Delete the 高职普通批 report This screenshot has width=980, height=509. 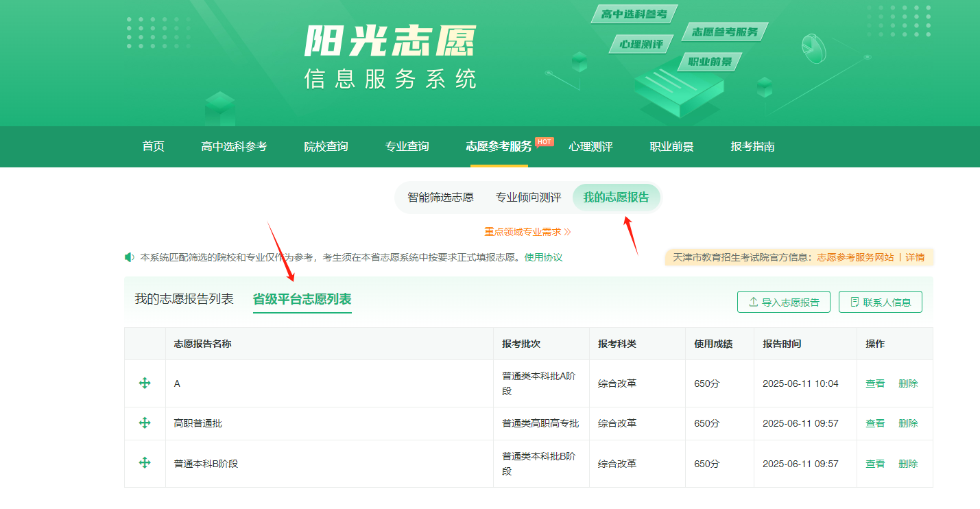pos(908,423)
